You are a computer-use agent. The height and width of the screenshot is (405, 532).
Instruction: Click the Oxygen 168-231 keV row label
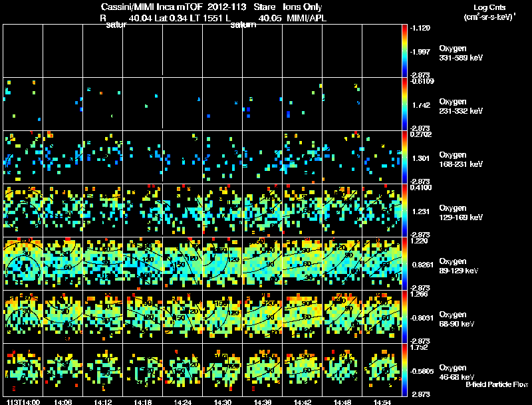click(x=461, y=160)
